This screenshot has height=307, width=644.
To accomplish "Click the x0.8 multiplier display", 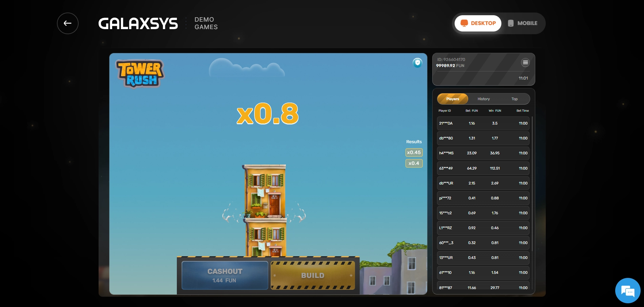I will [x=268, y=114].
